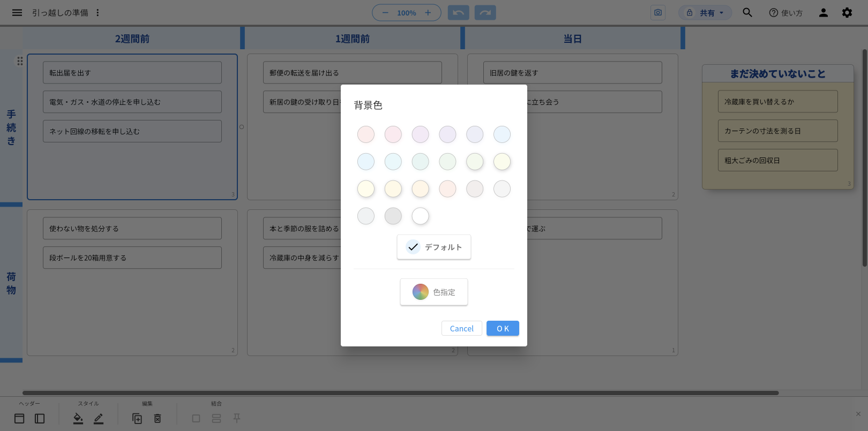Confirm the background color with OK
This screenshot has height=431, width=868.
pyautogui.click(x=503, y=328)
